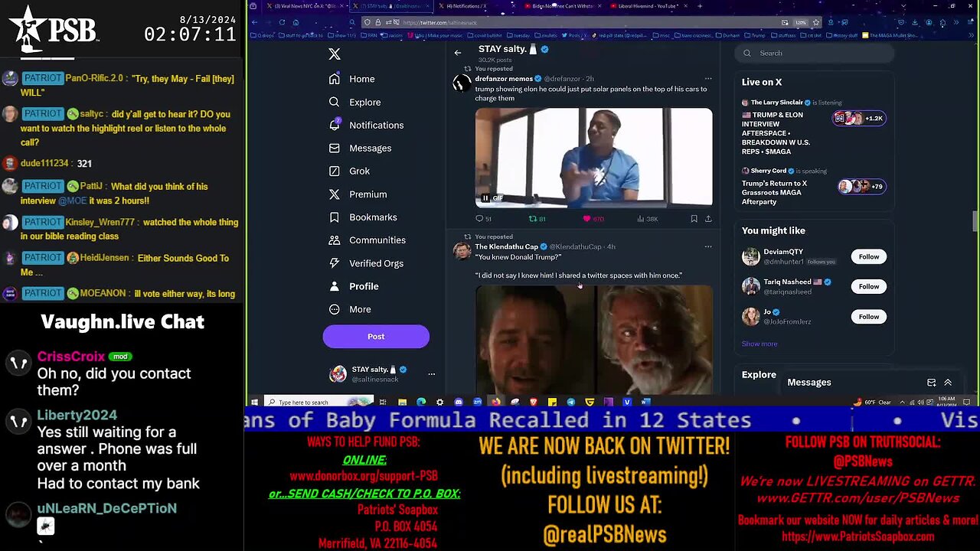
Task: Open Microsoft Word from the taskbar
Action: [x=646, y=402]
